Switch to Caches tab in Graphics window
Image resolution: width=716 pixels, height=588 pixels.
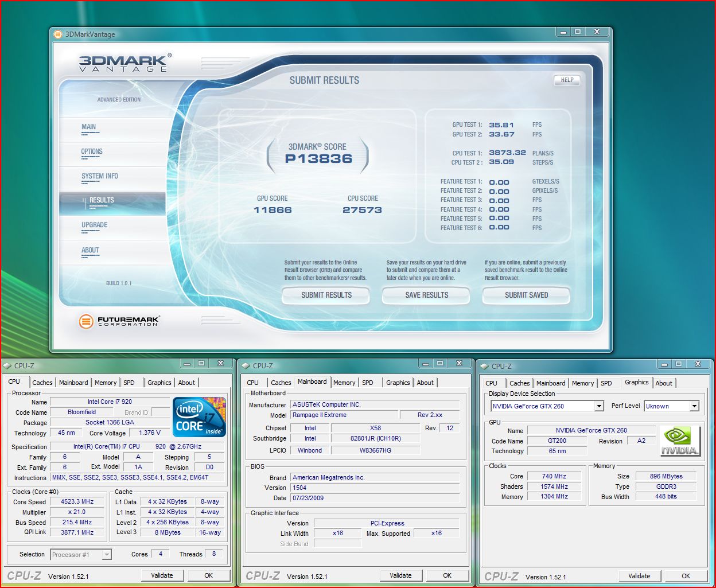tap(520, 383)
